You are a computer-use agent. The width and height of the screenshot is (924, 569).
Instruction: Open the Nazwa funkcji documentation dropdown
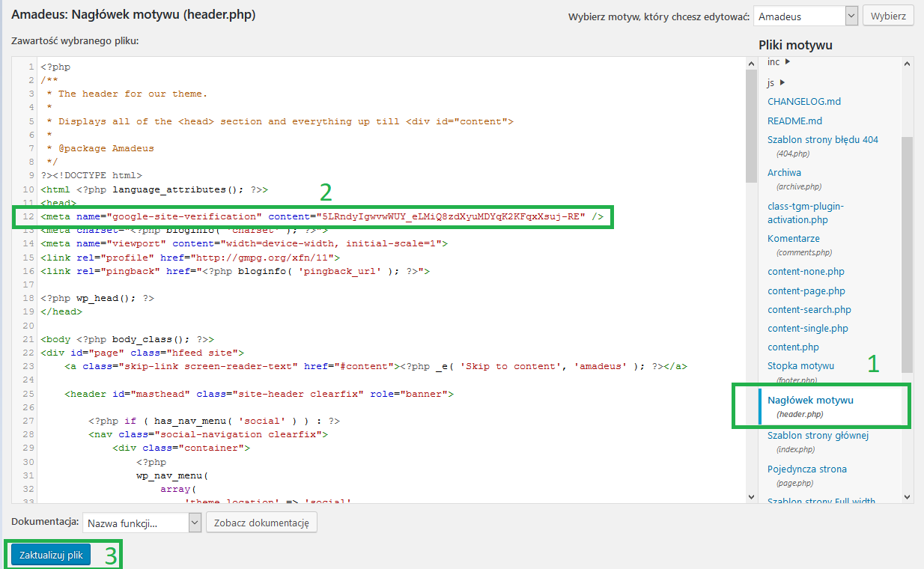coord(142,523)
